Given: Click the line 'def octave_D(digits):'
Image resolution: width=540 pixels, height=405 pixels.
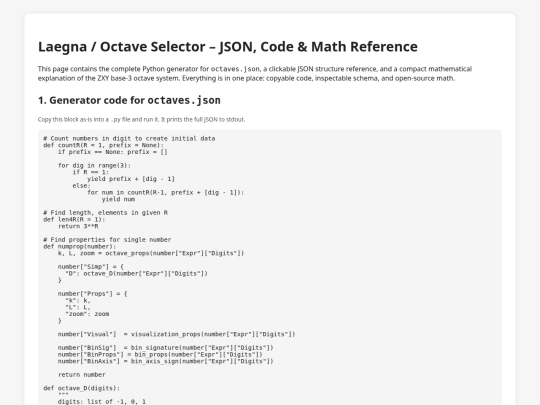Looking at the screenshot, I should tap(82, 388).
